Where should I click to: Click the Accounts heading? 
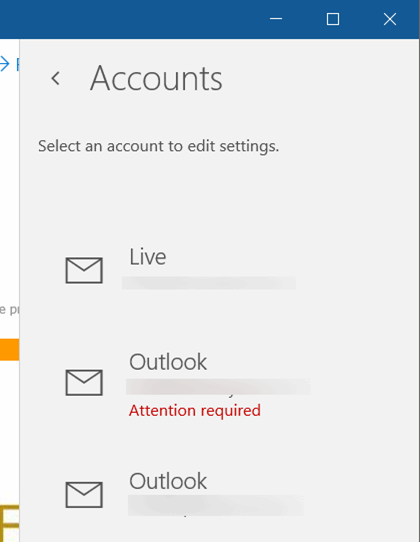pyautogui.click(x=156, y=79)
